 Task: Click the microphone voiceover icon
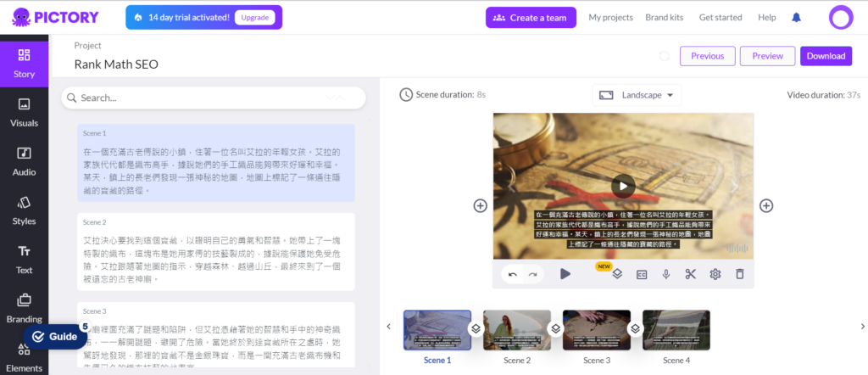[x=666, y=274]
